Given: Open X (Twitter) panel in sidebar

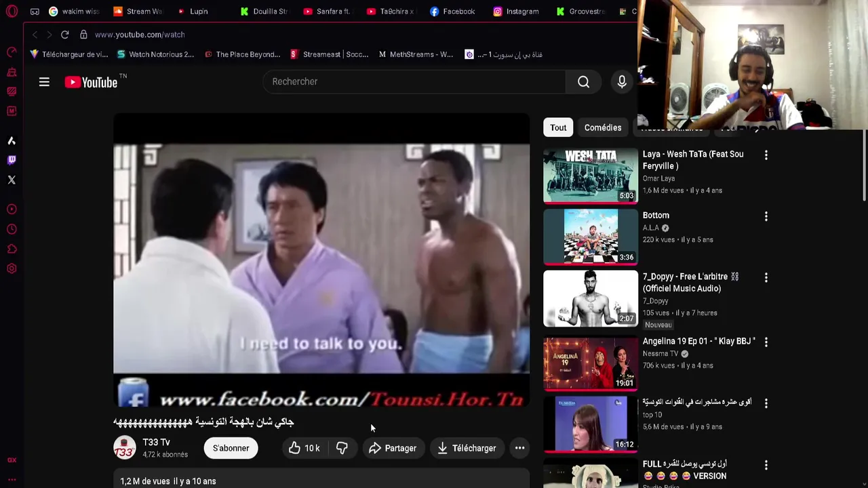Looking at the screenshot, I should pos(12,180).
